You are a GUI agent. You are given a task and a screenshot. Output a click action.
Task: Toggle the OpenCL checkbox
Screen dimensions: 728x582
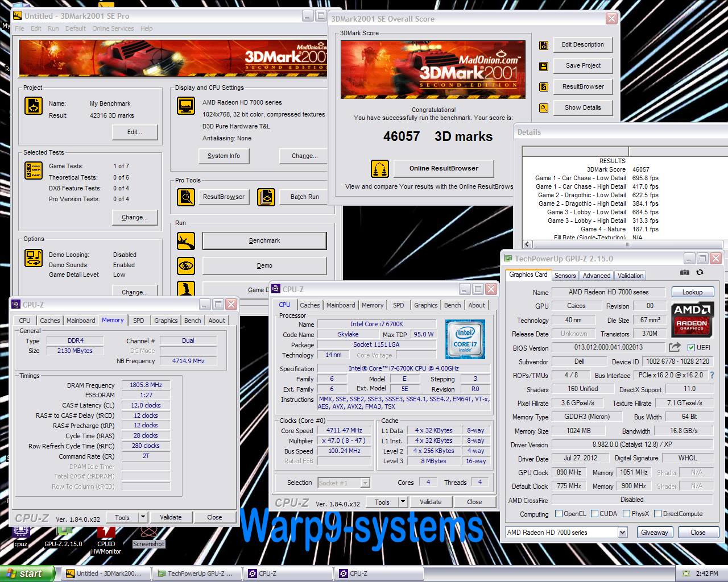(559, 514)
